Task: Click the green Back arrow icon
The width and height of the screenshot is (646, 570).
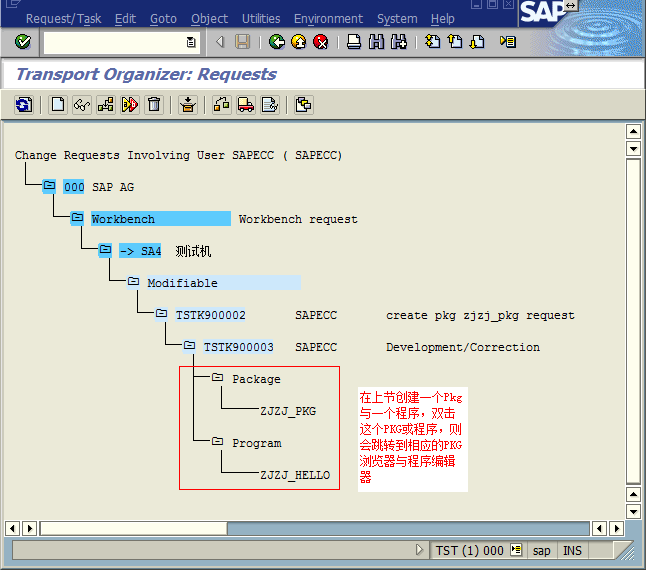Action: pos(277,42)
